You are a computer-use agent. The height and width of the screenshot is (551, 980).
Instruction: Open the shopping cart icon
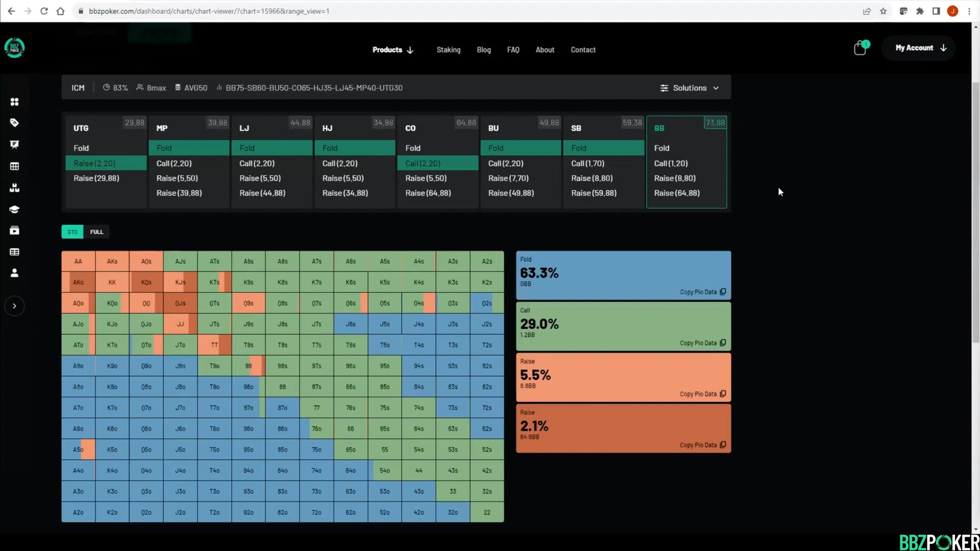[860, 48]
